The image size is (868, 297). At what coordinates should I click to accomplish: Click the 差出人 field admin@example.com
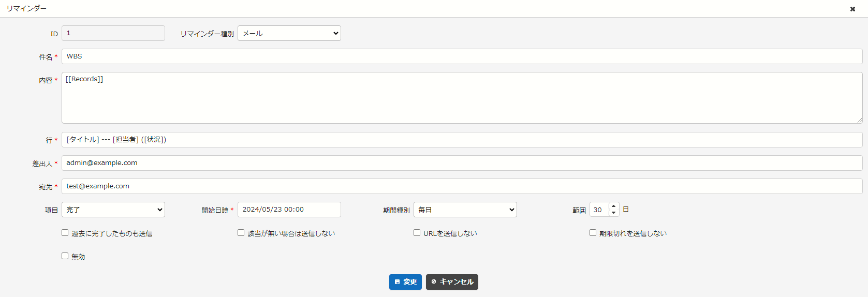(x=462, y=163)
